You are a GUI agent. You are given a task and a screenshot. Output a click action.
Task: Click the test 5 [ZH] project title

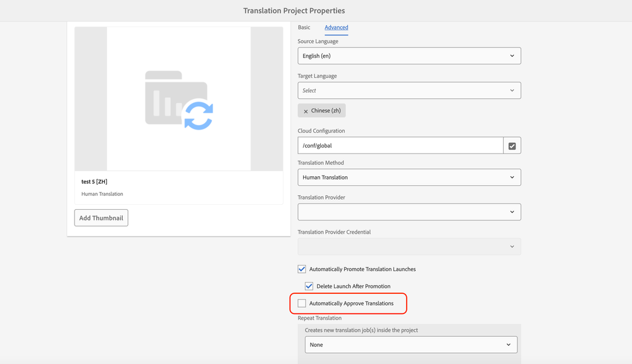[94, 182]
